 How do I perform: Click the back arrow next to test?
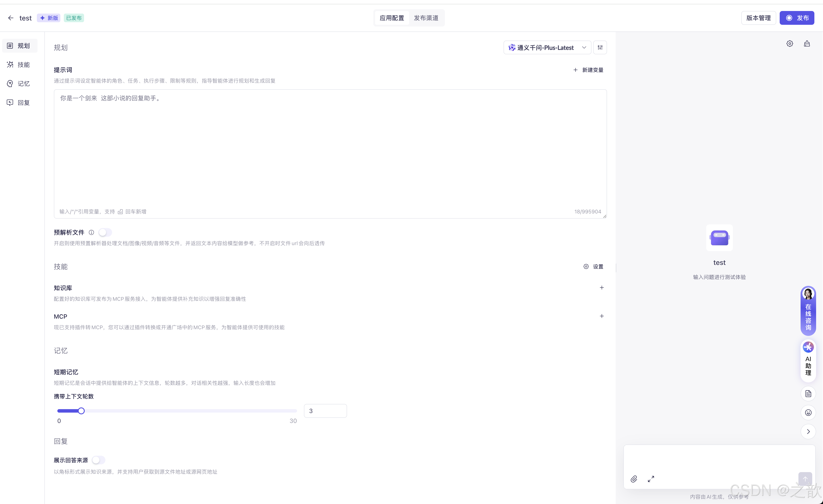coord(11,18)
